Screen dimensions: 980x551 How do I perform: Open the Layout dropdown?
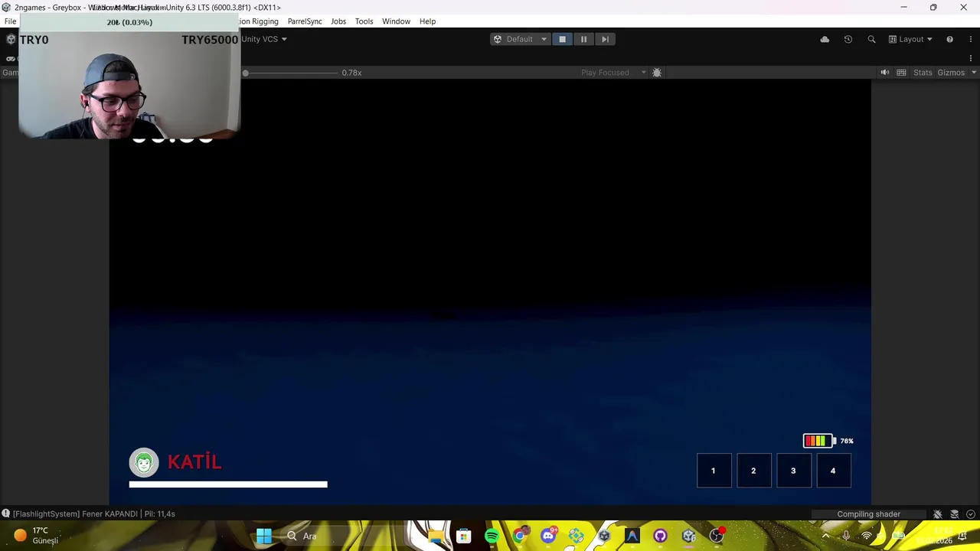(x=910, y=39)
